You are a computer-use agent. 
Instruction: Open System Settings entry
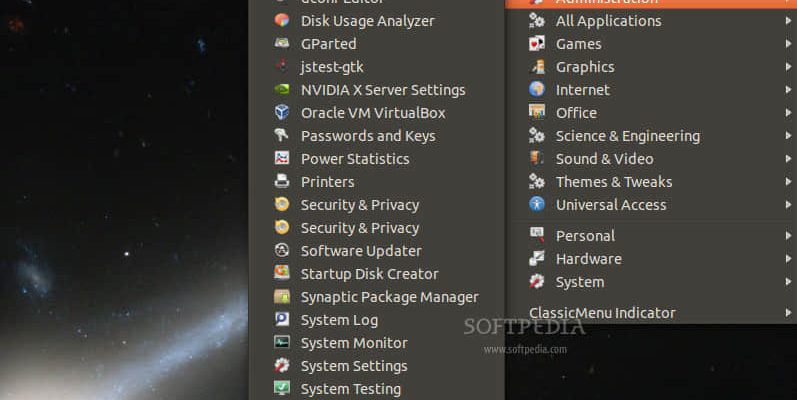377,366
